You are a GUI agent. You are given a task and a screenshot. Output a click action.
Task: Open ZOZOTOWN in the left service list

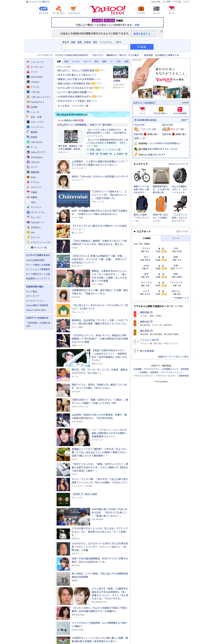tap(36, 77)
